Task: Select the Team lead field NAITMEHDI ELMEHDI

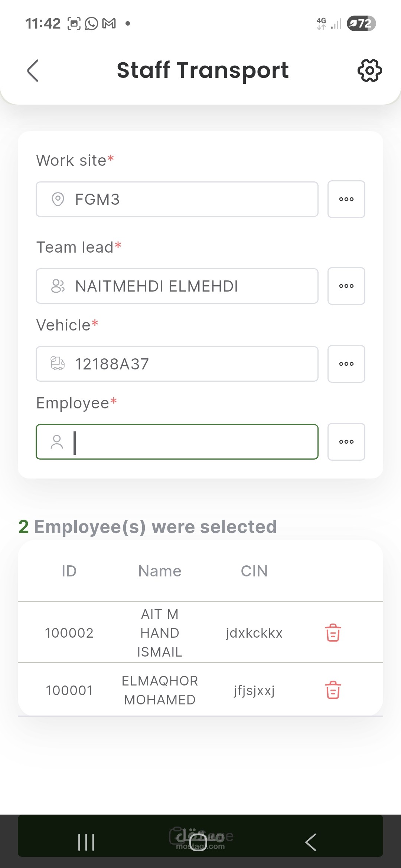Action: 177,286
